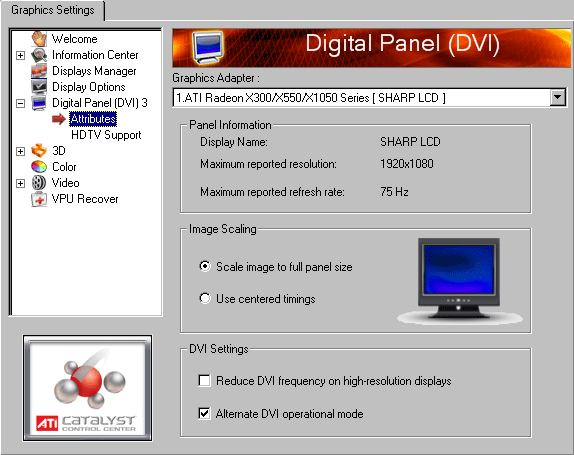The image size is (574, 455).
Task: Select Digital Panel (DVI) 3 tree item
Action: [100, 103]
